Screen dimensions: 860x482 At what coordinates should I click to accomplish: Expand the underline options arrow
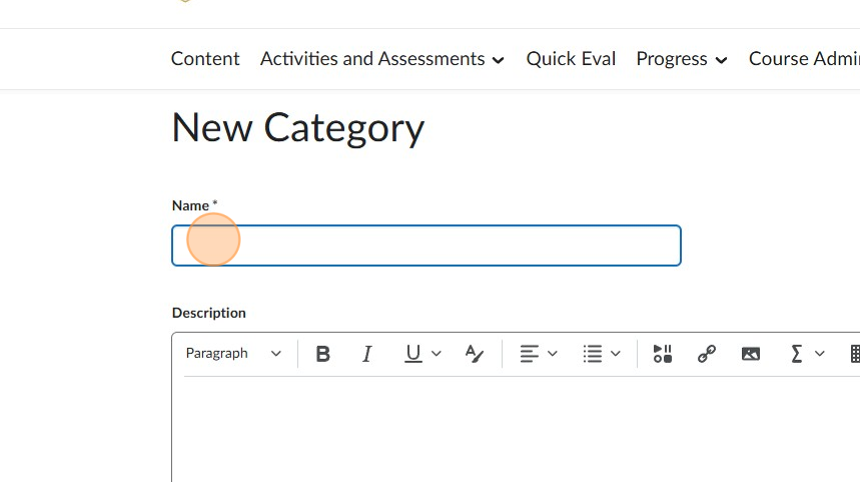click(x=436, y=354)
